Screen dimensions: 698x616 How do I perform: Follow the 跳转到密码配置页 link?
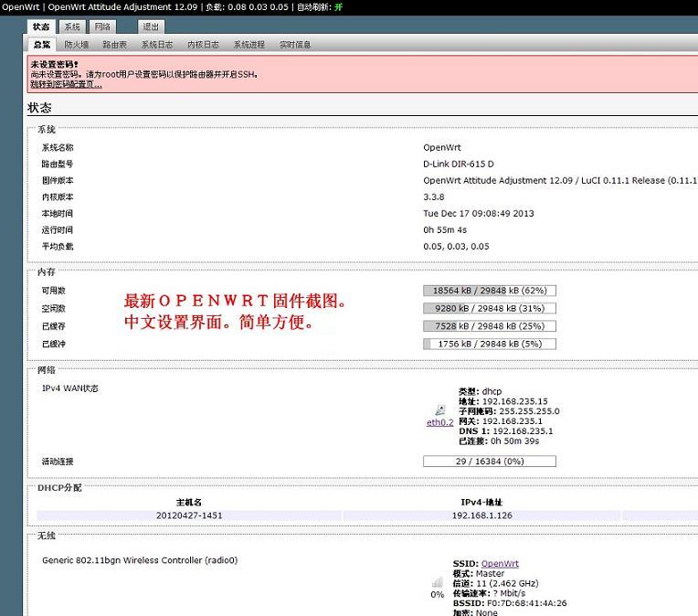click(x=66, y=84)
